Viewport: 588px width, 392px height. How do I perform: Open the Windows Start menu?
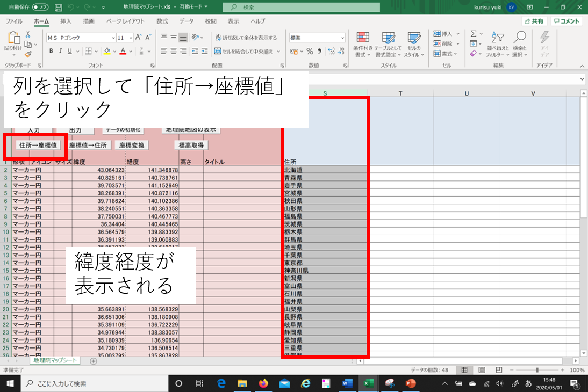[10, 383]
